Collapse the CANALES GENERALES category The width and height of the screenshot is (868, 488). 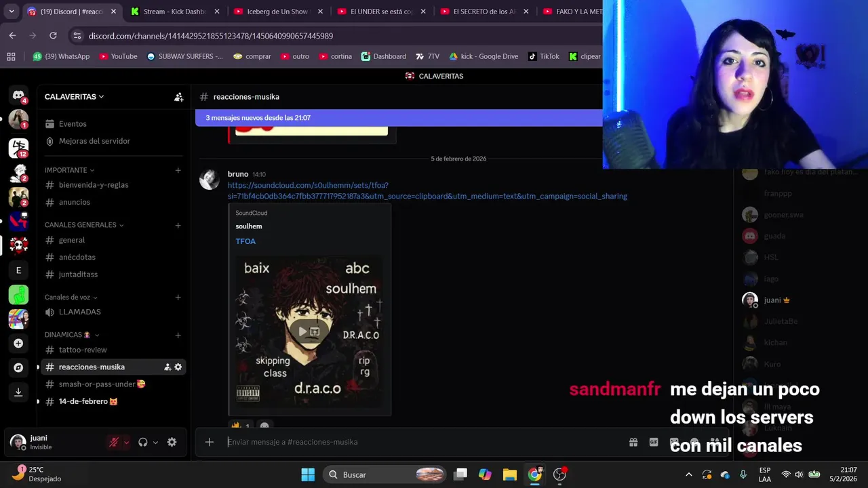coord(84,225)
